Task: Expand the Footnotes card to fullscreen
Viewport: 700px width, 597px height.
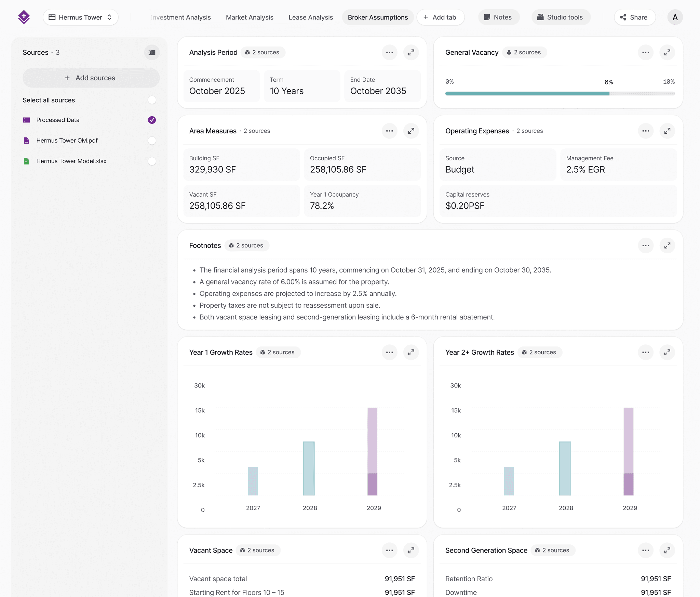Action: coord(667,245)
